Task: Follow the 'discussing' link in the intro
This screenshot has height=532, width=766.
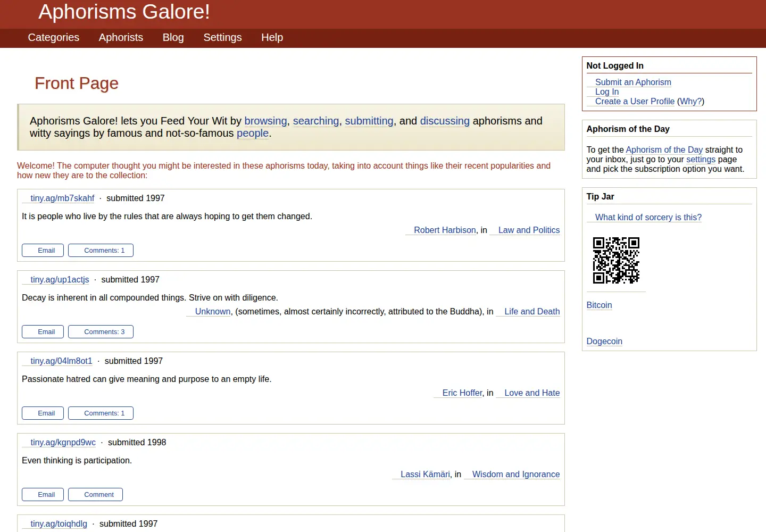Action: pyautogui.click(x=445, y=121)
